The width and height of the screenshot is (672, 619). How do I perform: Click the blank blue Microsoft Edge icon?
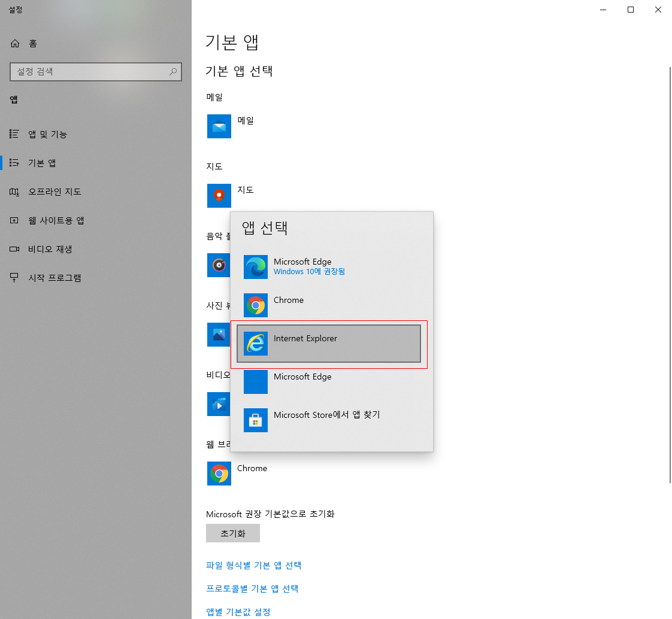[x=256, y=382]
